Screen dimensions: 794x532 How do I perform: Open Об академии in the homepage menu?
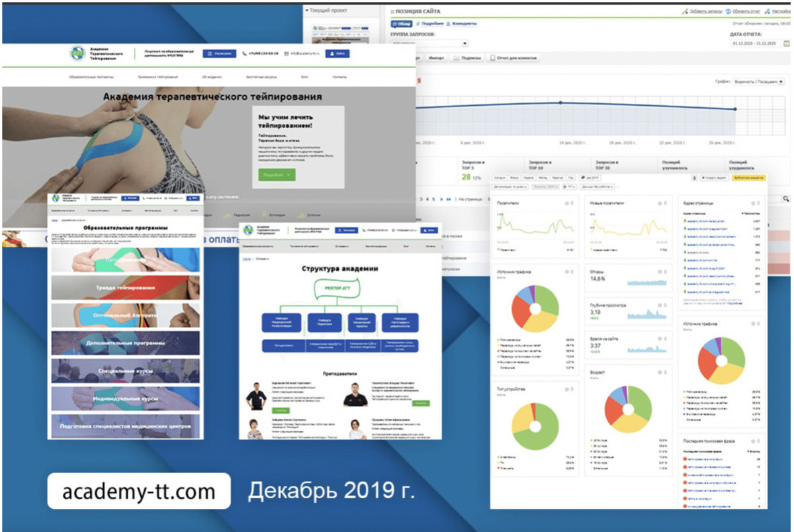[211, 77]
